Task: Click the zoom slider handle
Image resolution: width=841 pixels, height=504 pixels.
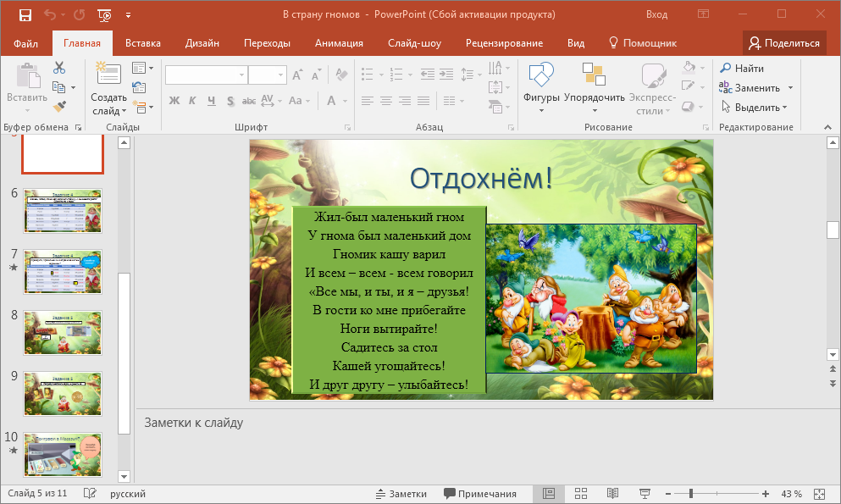Action: [691, 494]
